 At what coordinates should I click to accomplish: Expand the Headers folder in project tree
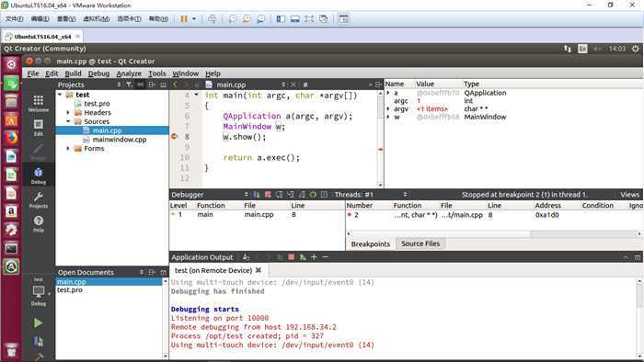pos(68,112)
